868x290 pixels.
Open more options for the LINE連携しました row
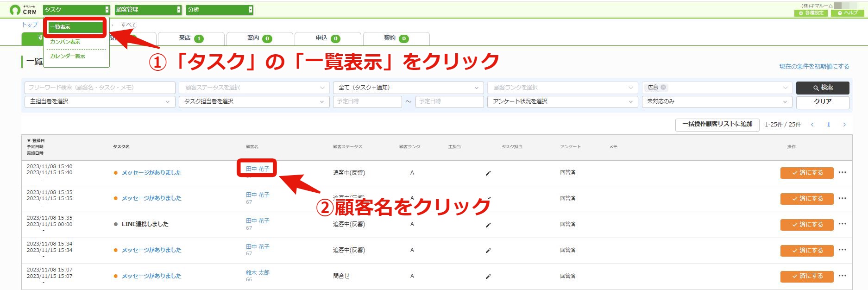pyautogui.click(x=843, y=224)
